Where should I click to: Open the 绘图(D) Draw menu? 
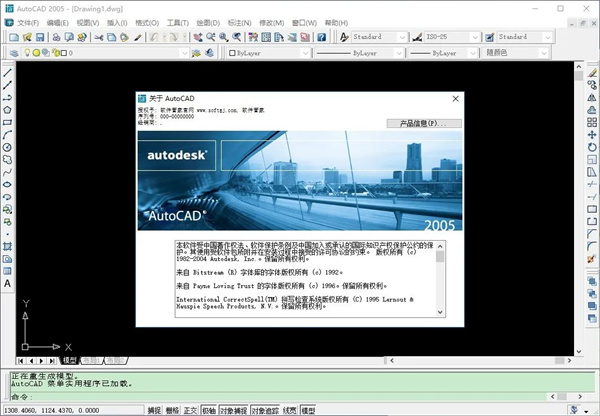(x=208, y=21)
